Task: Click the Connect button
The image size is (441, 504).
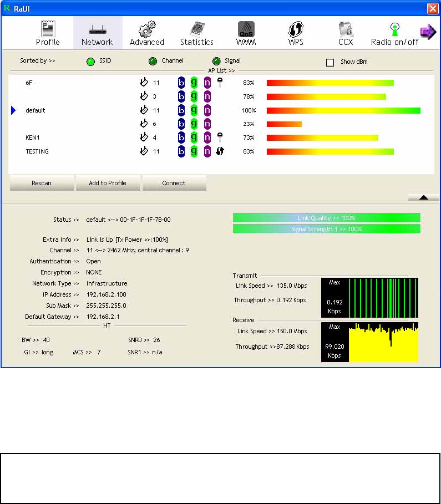Action: (174, 183)
